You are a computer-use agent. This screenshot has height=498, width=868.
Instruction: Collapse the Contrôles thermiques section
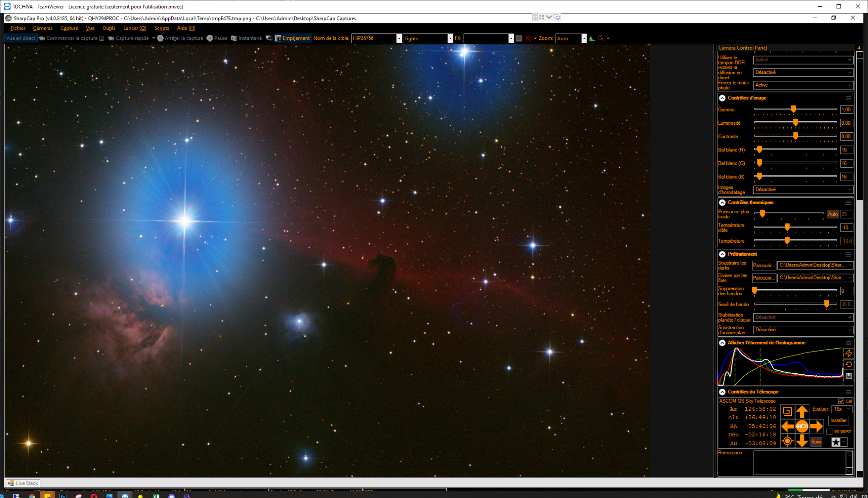tap(722, 203)
